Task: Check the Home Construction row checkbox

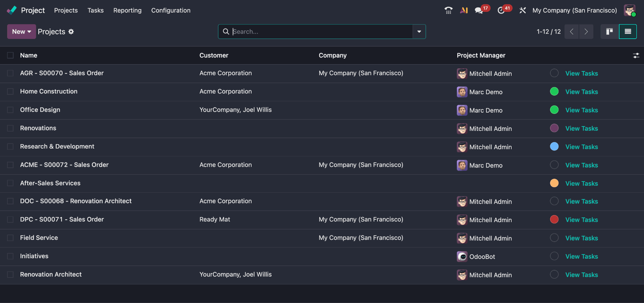Action: coord(10,92)
